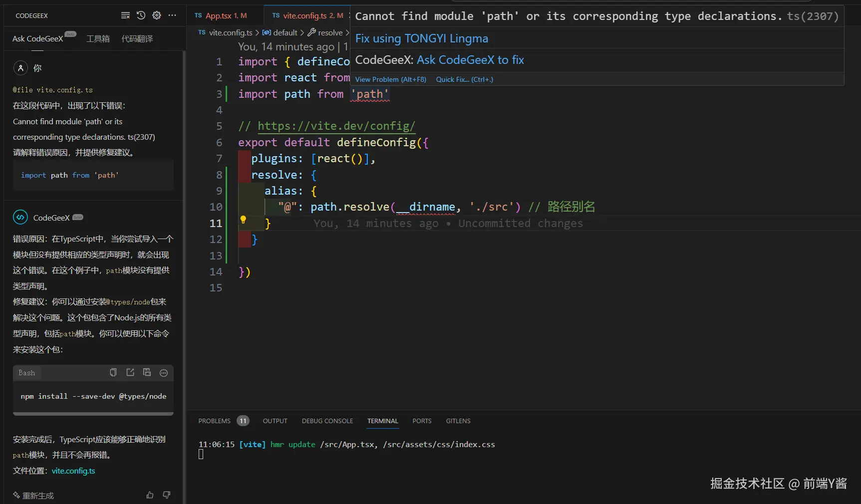Click the wrench icon next to resolve breadcrumb

coord(311,32)
